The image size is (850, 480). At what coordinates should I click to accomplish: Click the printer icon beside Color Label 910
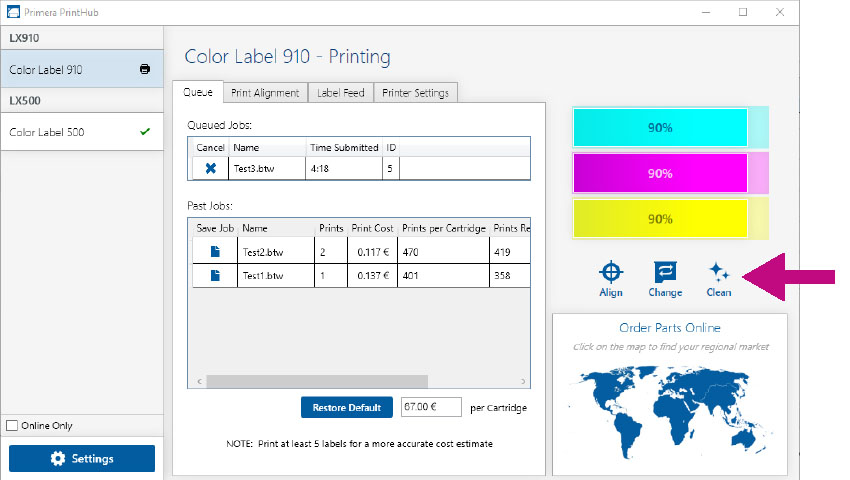tap(145, 69)
